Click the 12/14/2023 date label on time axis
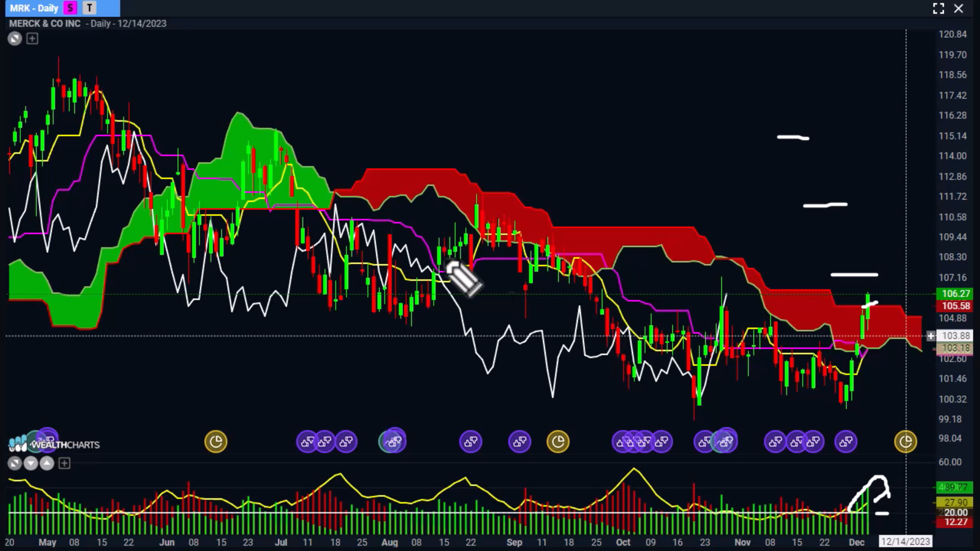This screenshot has height=551, width=980. [905, 541]
